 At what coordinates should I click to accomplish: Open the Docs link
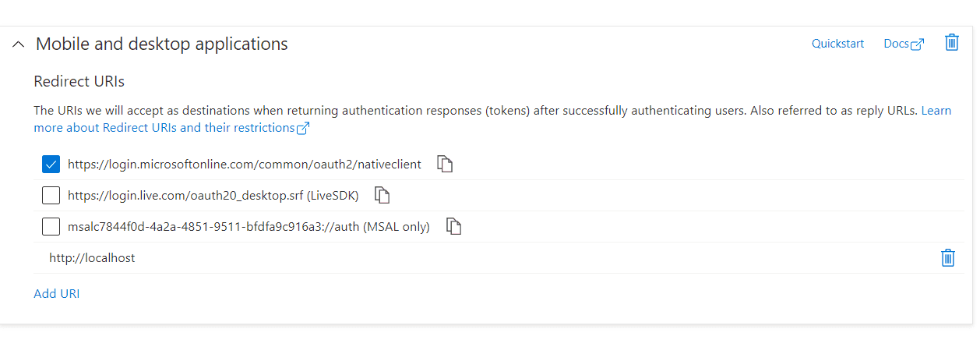point(896,44)
